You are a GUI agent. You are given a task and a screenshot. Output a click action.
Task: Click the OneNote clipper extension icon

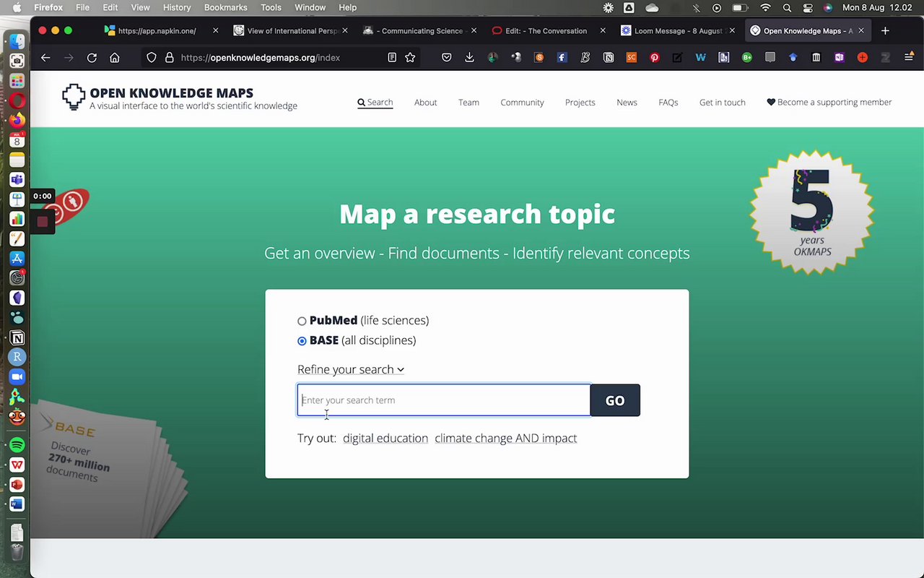pyautogui.click(x=840, y=58)
